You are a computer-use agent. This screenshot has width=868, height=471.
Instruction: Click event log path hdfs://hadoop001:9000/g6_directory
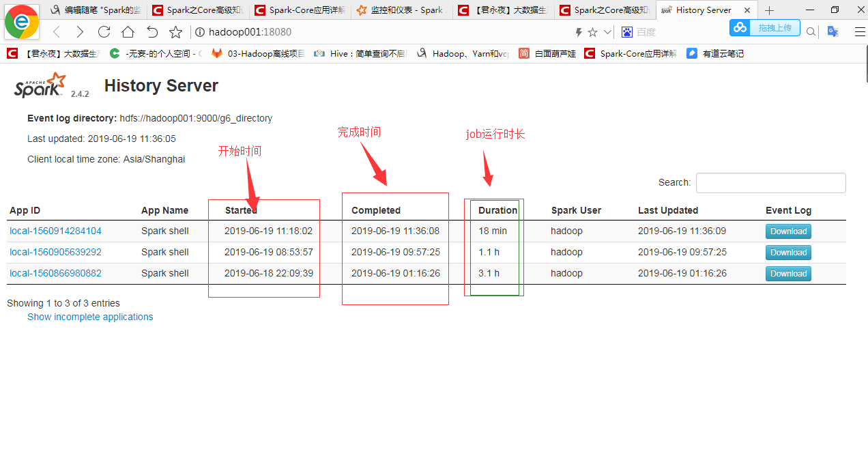point(196,118)
